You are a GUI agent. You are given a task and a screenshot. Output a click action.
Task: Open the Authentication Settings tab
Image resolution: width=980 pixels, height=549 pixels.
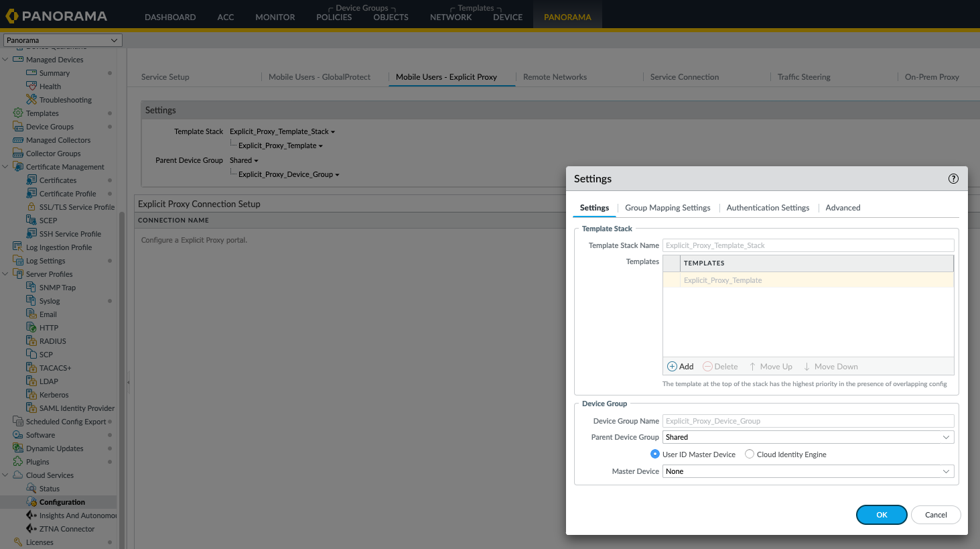coord(768,208)
